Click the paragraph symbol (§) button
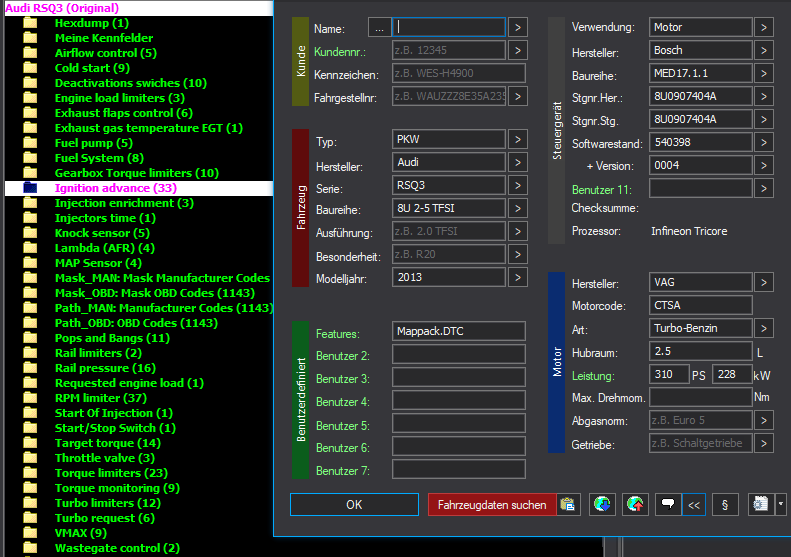Viewport: 791px width, 557px height. [x=725, y=505]
